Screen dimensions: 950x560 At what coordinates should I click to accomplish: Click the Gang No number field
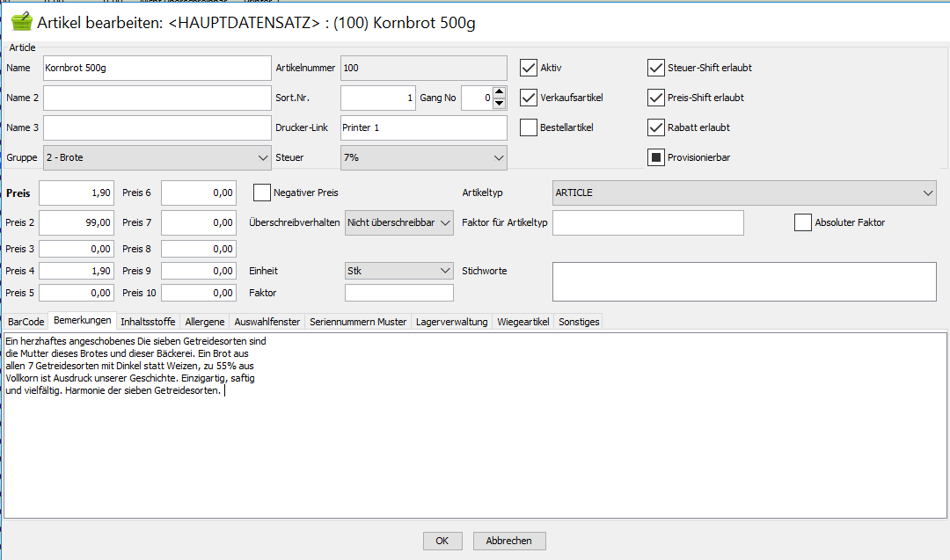[x=477, y=98]
